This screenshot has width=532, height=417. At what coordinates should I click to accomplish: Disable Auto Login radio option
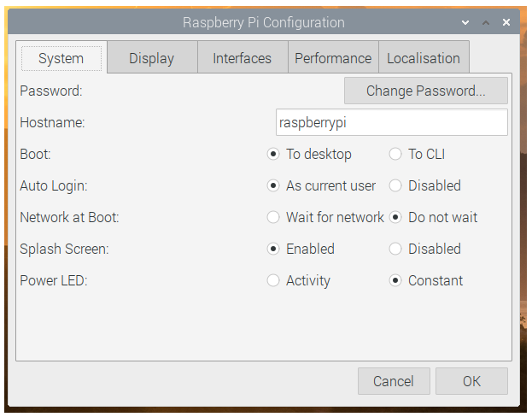tap(395, 185)
